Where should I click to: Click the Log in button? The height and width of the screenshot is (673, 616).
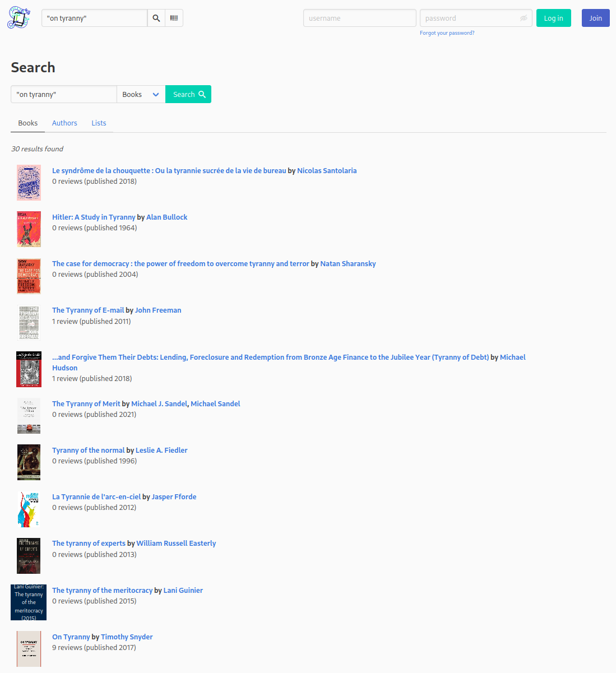coord(554,18)
